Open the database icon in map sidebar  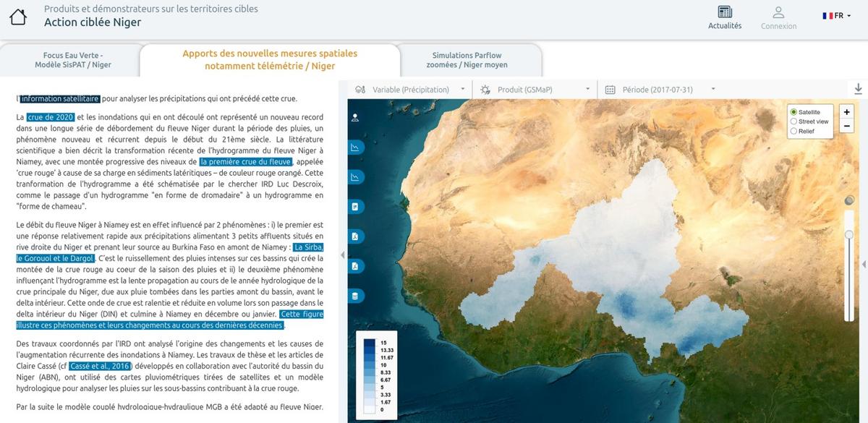pos(355,296)
